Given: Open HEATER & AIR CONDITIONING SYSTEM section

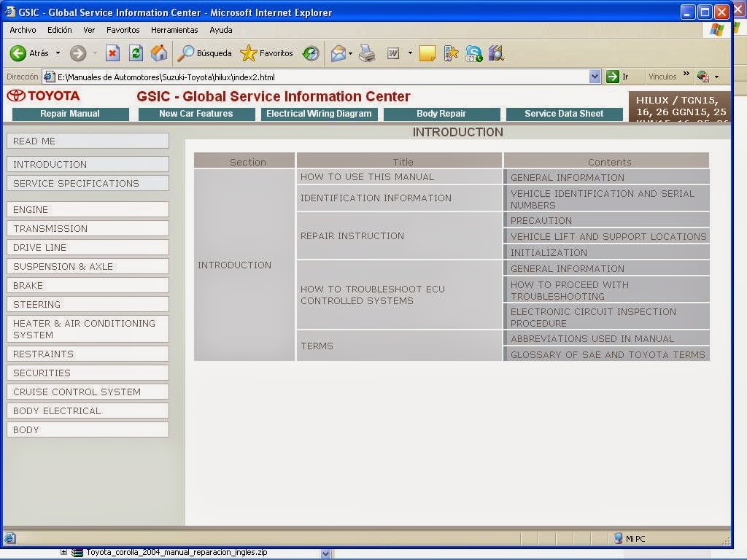Looking at the screenshot, I should (x=88, y=329).
